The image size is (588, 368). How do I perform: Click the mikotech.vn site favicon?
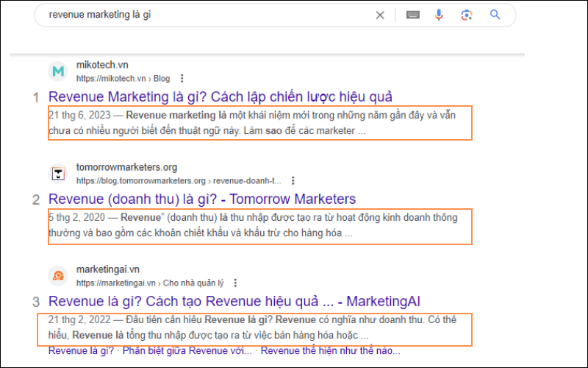(x=58, y=71)
